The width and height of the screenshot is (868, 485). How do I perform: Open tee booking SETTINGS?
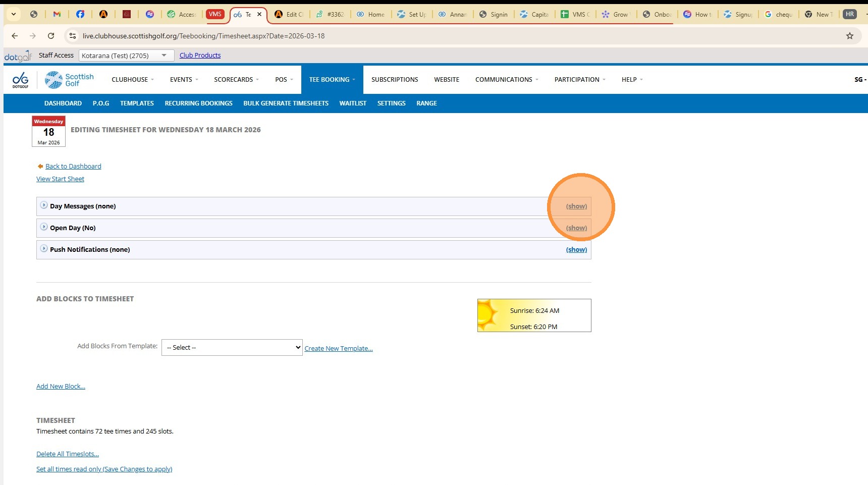pos(392,103)
